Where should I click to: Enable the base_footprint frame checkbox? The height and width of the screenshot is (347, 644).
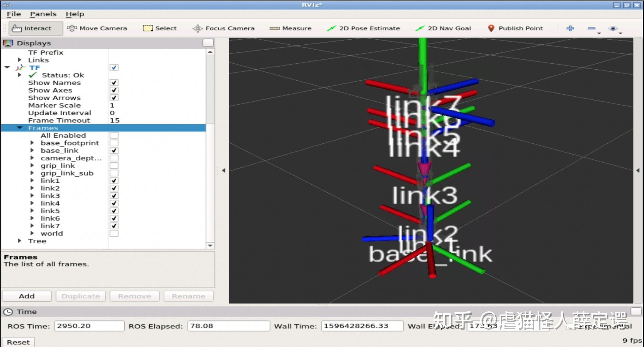[x=114, y=143]
